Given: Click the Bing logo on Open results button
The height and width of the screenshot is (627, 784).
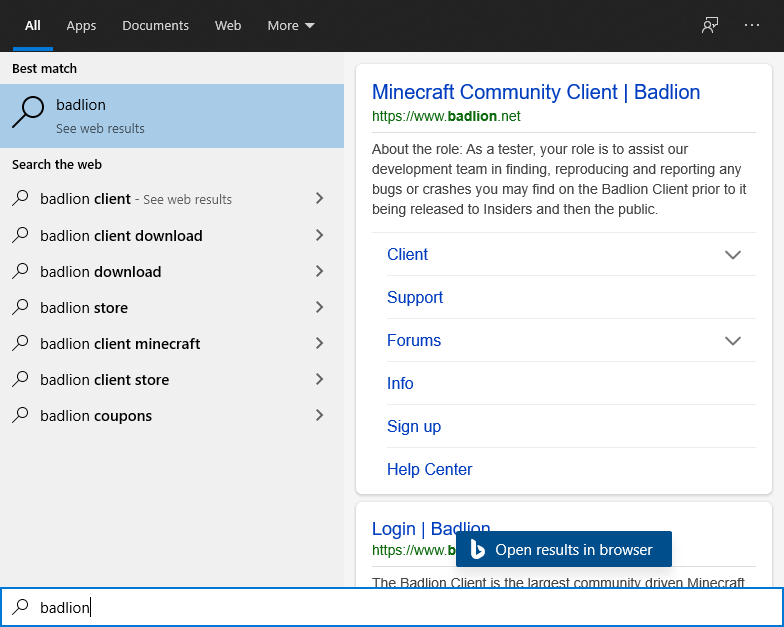Looking at the screenshot, I should coord(478,549).
